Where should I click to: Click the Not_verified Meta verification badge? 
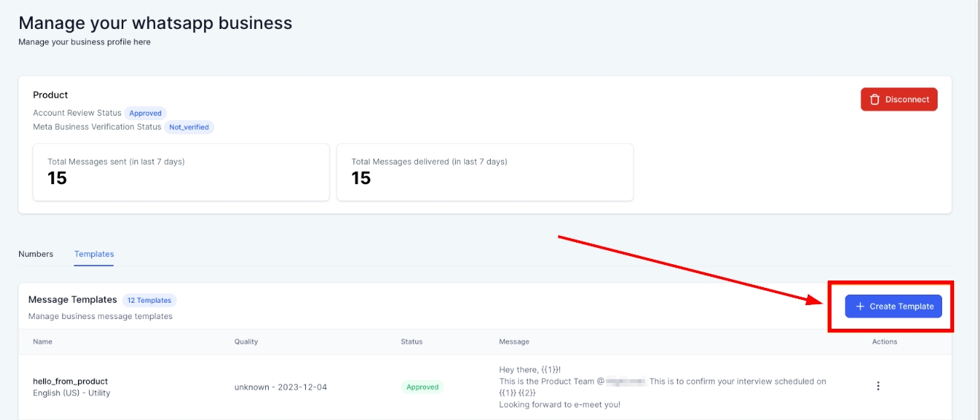coord(189,127)
